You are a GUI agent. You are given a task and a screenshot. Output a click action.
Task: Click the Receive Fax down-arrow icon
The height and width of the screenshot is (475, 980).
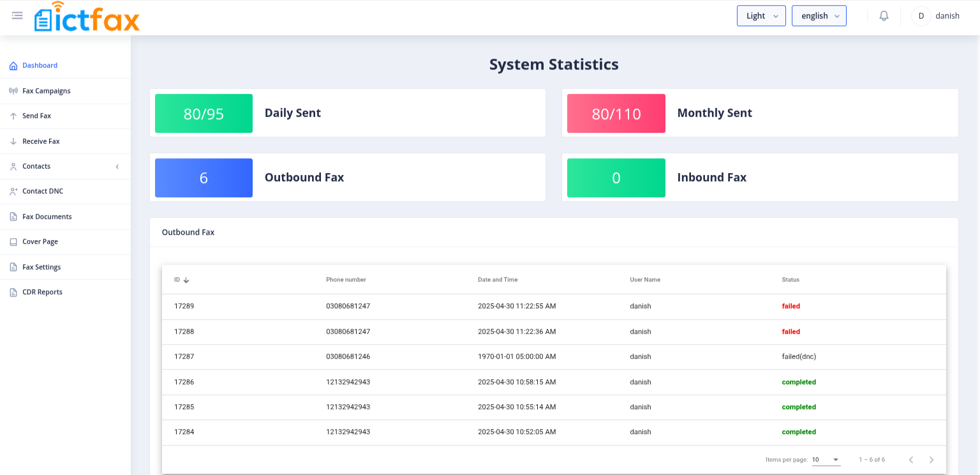click(x=13, y=141)
